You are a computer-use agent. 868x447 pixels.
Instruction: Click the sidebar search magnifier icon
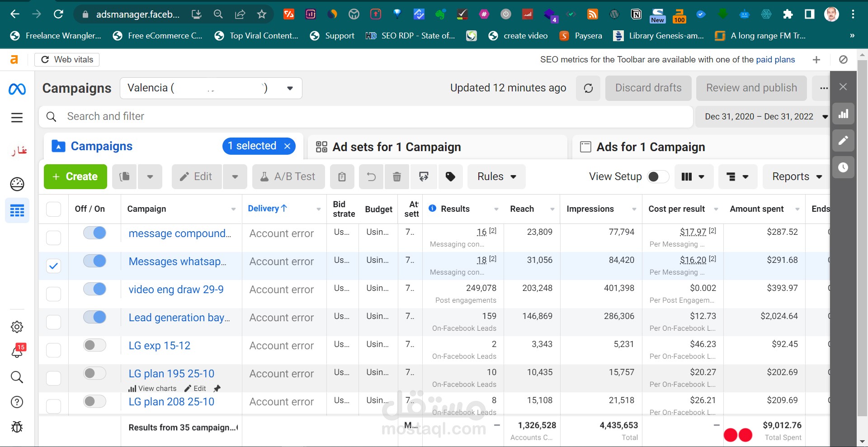tap(17, 377)
